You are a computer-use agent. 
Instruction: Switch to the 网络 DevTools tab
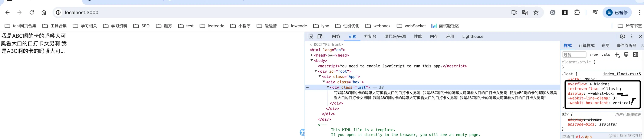point(336,36)
